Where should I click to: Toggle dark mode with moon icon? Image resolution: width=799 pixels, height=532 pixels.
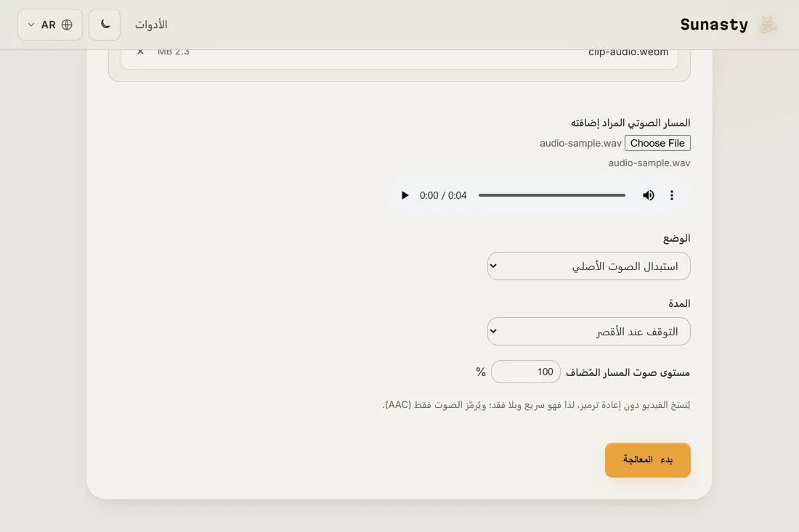click(x=105, y=25)
